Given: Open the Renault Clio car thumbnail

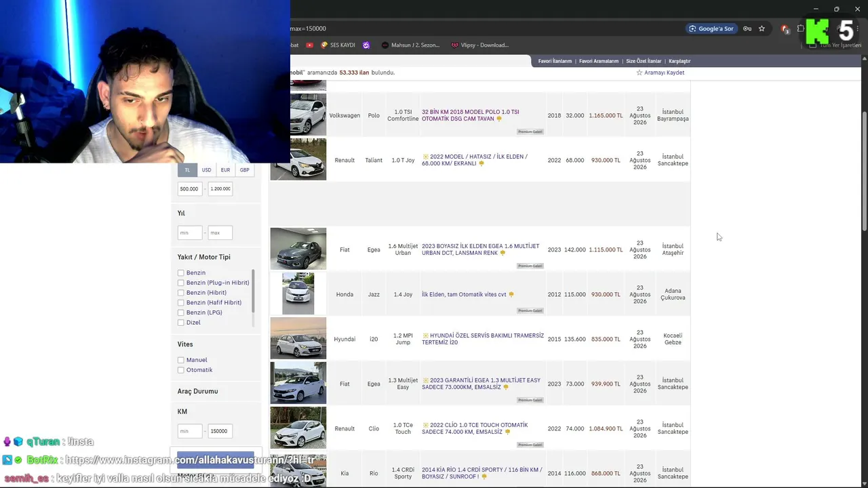Looking at the screenshot, I should pos(298,428).
